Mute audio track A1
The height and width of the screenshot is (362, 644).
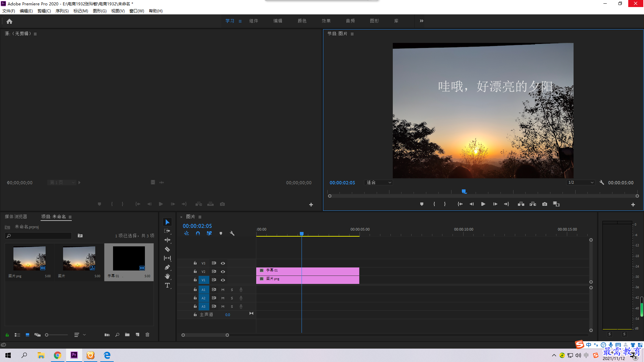click(x=223, y=290)
